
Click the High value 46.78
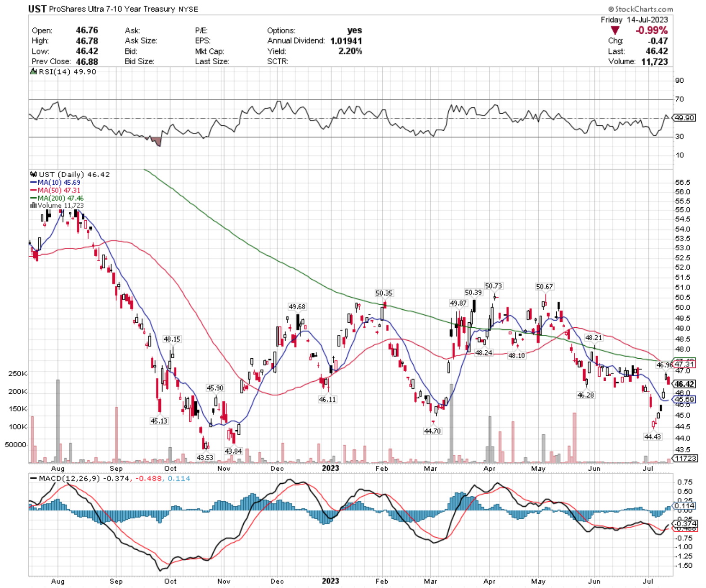coord(87,40)
